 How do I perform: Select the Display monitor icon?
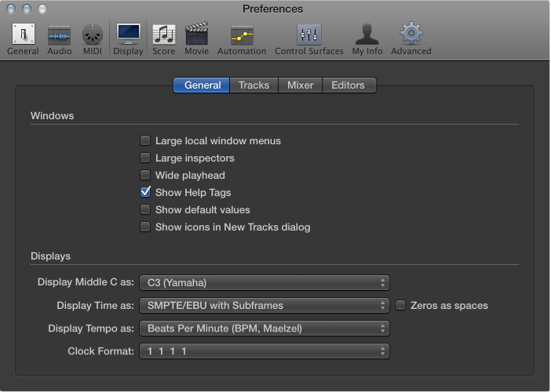128,34
